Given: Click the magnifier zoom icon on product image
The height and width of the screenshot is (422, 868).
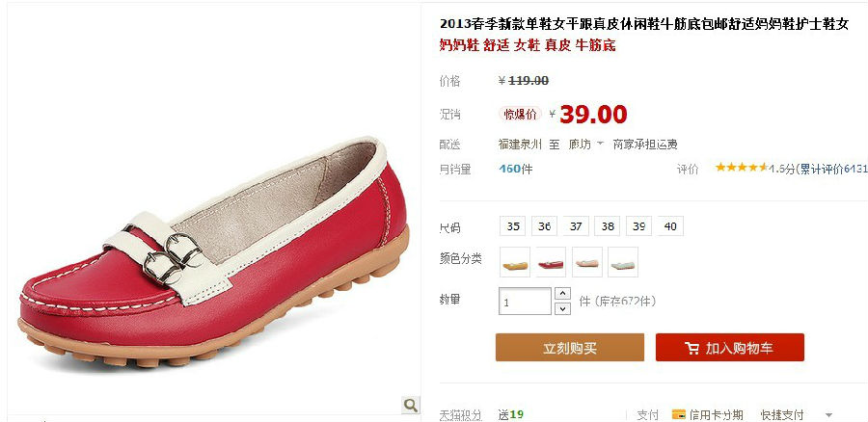Looking at the screenshot, I should pyautogui.click(x=410, y=405).
